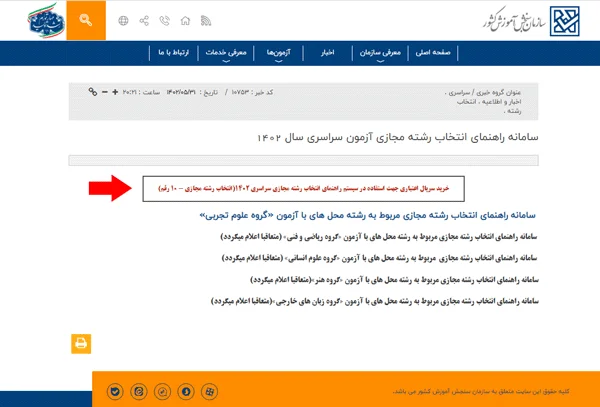Open the اخبار menu item
Screen dimensions: 600x407
(x=328, y=52)
